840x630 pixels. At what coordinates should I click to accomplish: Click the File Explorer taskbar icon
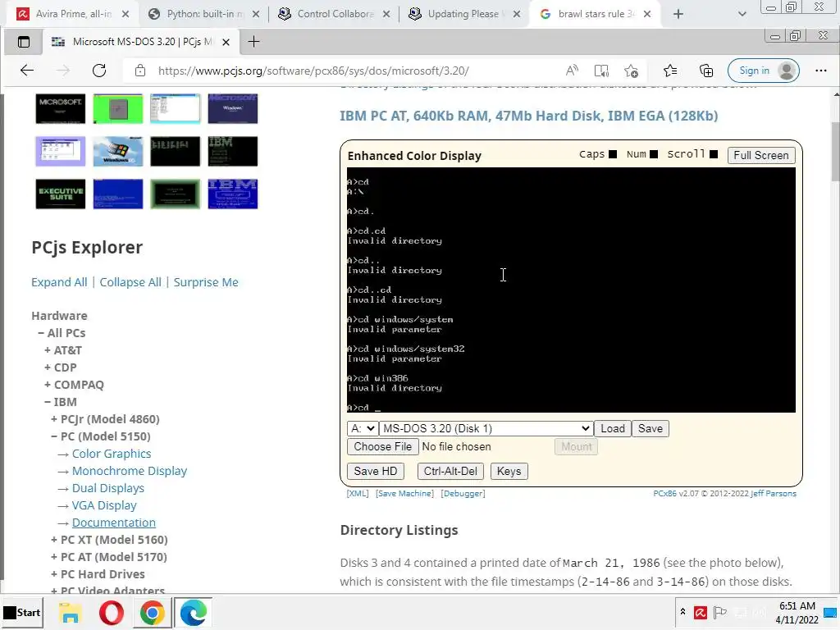point(71,613)
